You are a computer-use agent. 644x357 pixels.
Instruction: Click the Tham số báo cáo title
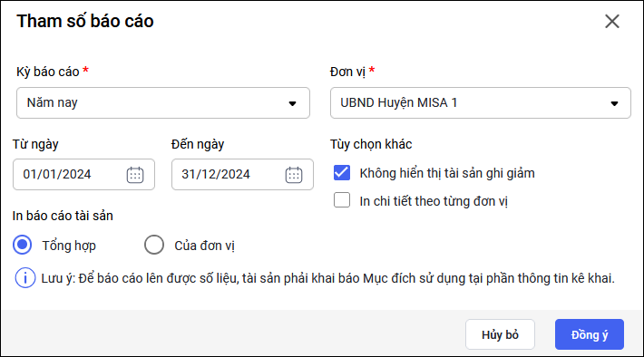pos(85,22)
